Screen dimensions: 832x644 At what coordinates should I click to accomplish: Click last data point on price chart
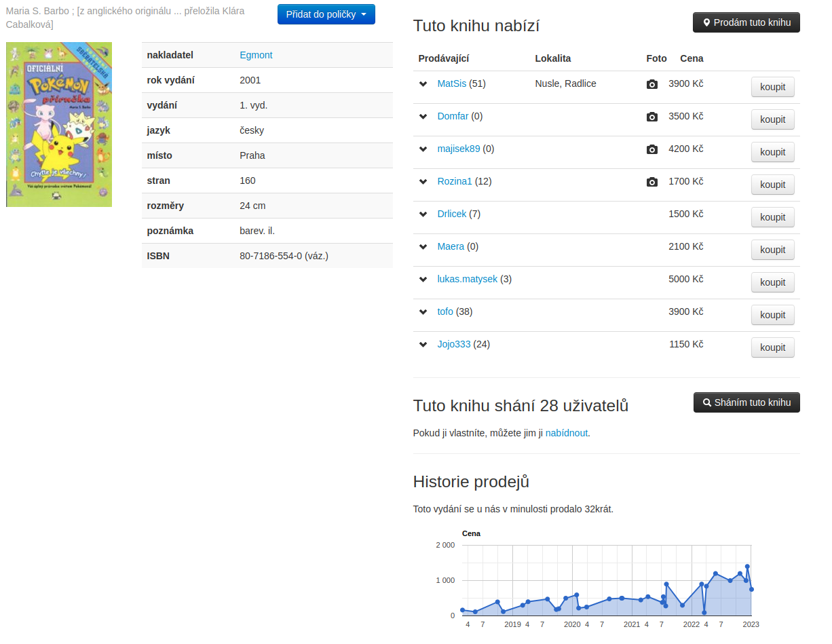[x=751, y=589]
